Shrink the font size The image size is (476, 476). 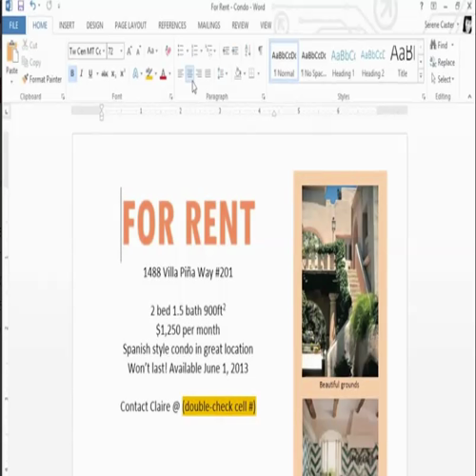click(x=139, y=50)
